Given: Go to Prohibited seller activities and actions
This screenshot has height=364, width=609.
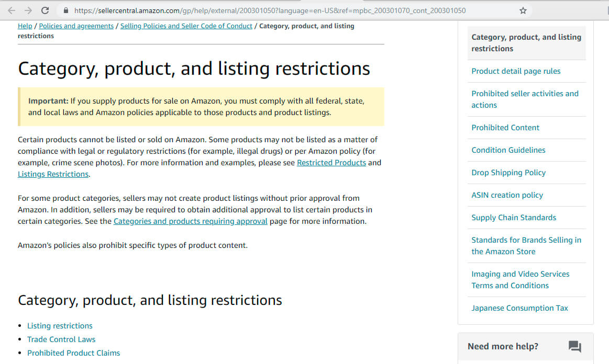Looking at the screenshot, I should 525,99.
